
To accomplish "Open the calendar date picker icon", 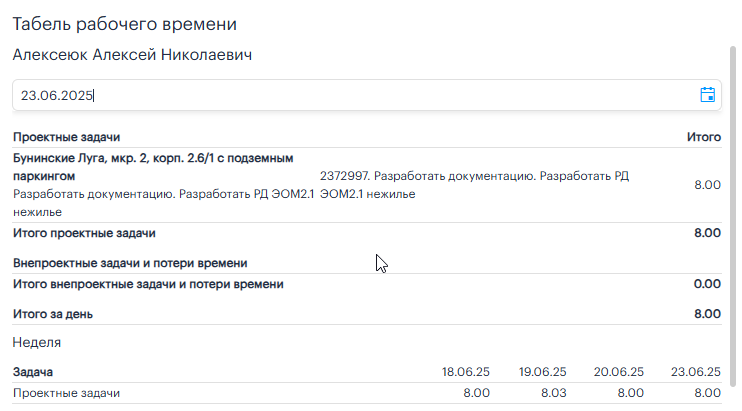I will 708,95.
